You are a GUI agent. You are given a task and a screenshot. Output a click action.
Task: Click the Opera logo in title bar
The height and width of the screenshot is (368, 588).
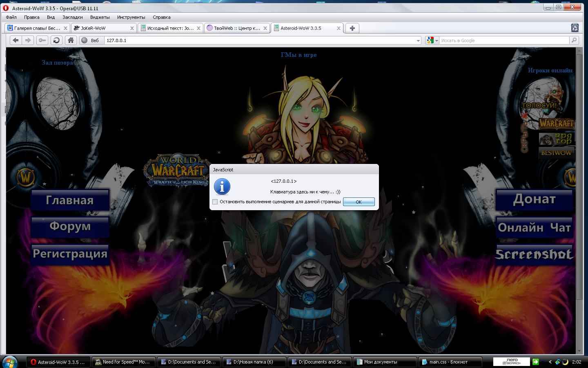6,8
